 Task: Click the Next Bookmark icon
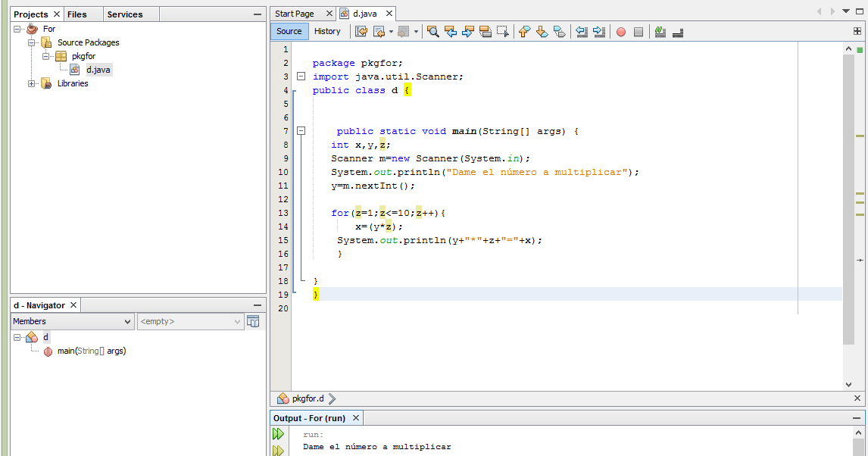[x=542, y=32]
